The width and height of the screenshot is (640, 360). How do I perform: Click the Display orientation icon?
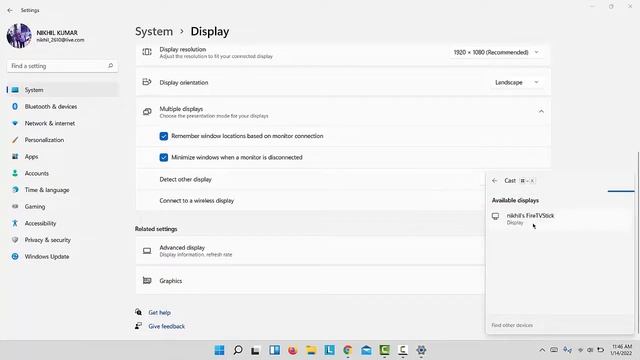(147, 82)
